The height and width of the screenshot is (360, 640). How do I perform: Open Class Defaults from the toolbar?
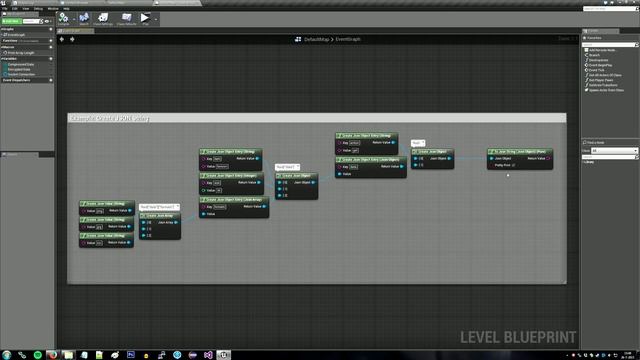point(127,18)
